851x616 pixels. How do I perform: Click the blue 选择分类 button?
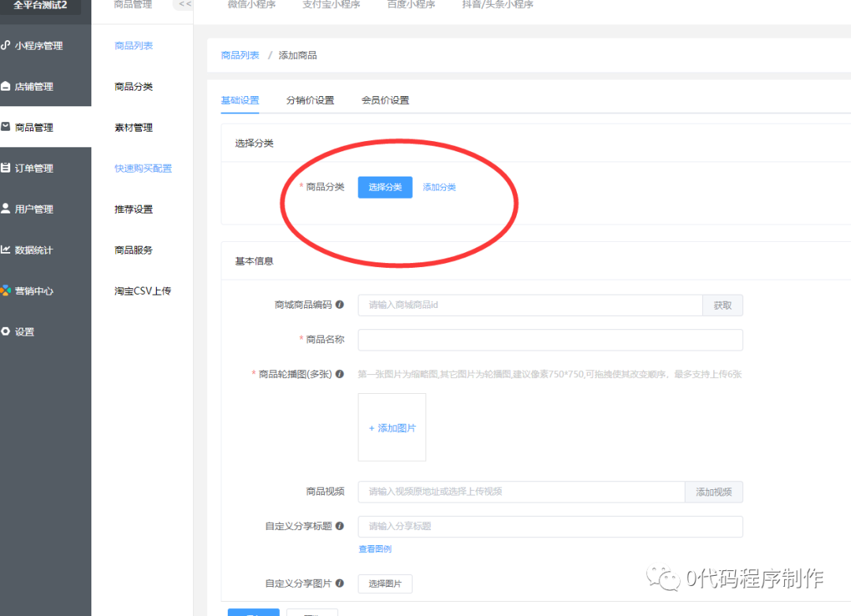pyautogui.click(x=385, y=187)
